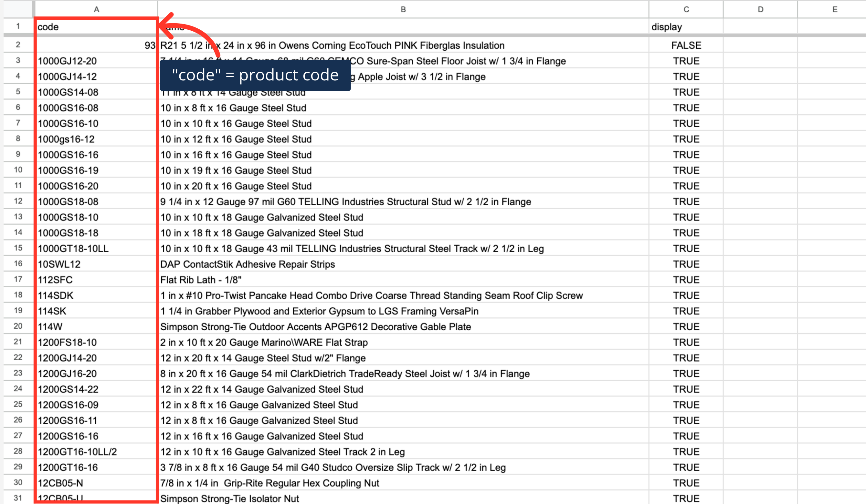
Task: Select the FALSE display cell
Action: (686, 45)
